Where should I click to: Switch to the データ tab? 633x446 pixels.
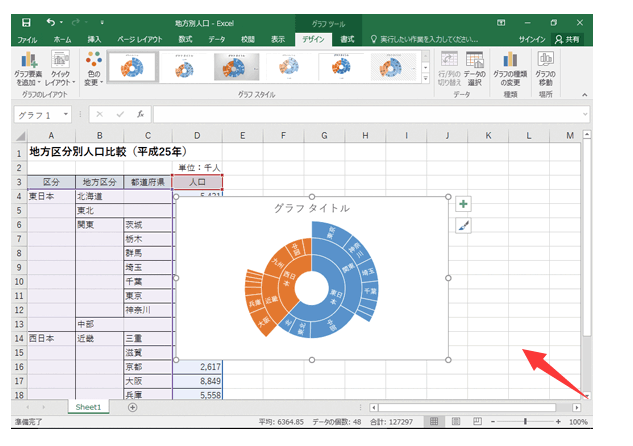[217, 40]
